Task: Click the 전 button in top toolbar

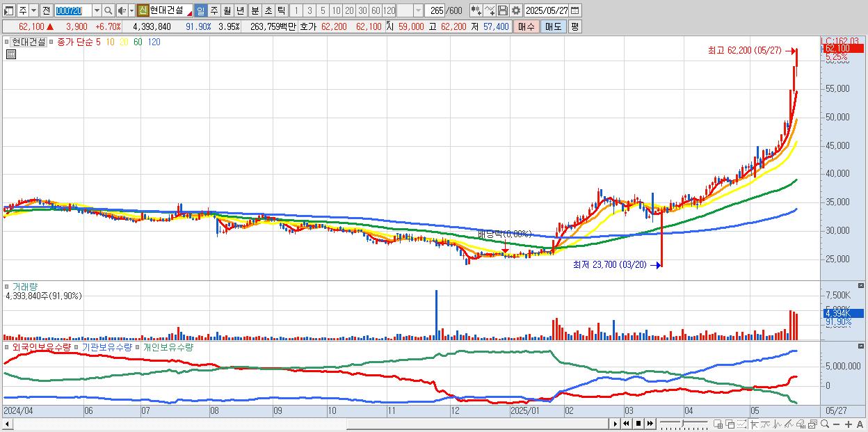Action: point(46,10)
